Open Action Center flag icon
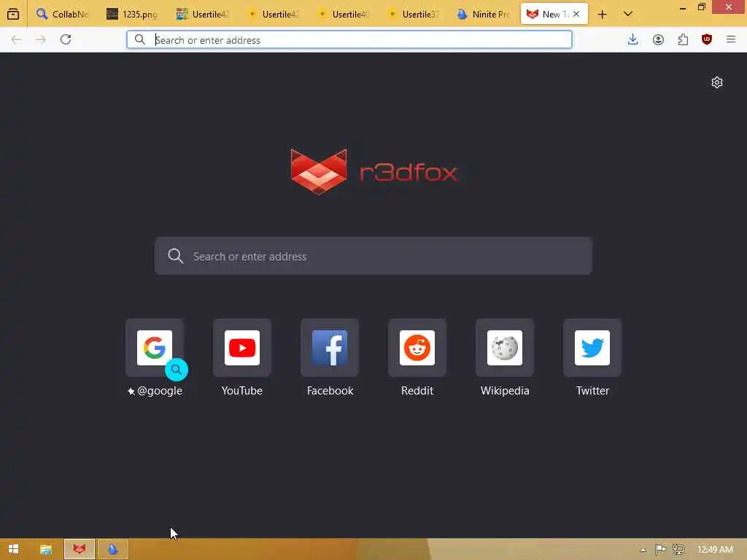 point(660,550)
